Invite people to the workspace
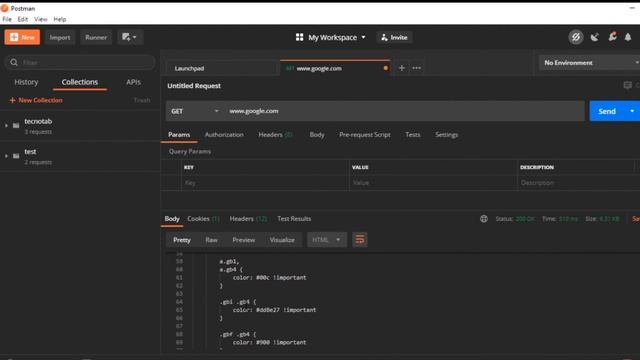 pyautogui.click(x=394, y=37)
